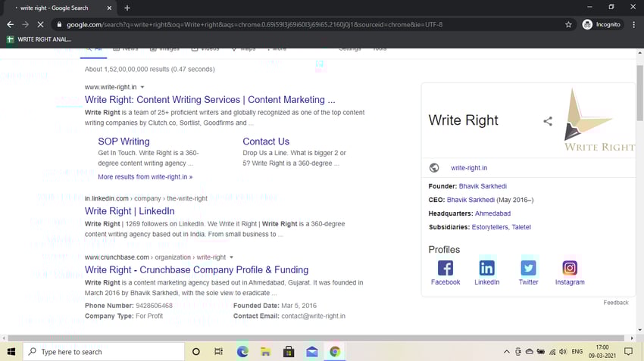The width and height of the screenshot is (644, 361).
Task: Open Cortana circle icon on the taskbar
Action: click(196, 352)
